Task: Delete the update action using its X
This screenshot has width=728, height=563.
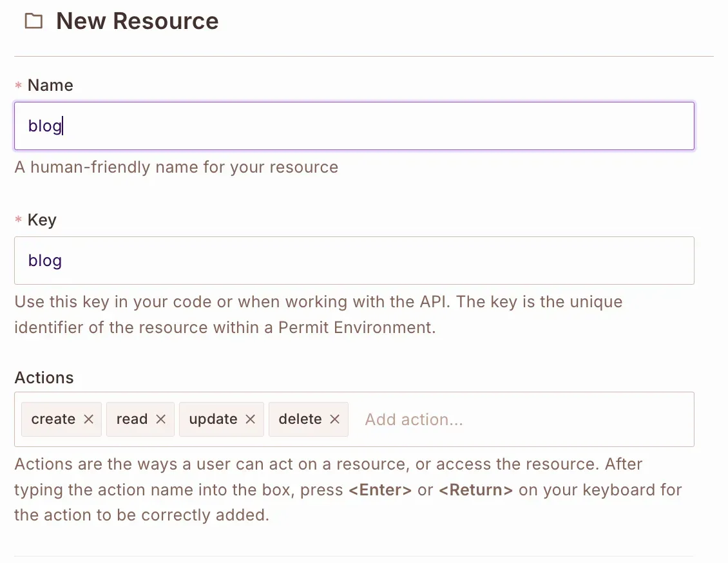Action: point(251,419)
